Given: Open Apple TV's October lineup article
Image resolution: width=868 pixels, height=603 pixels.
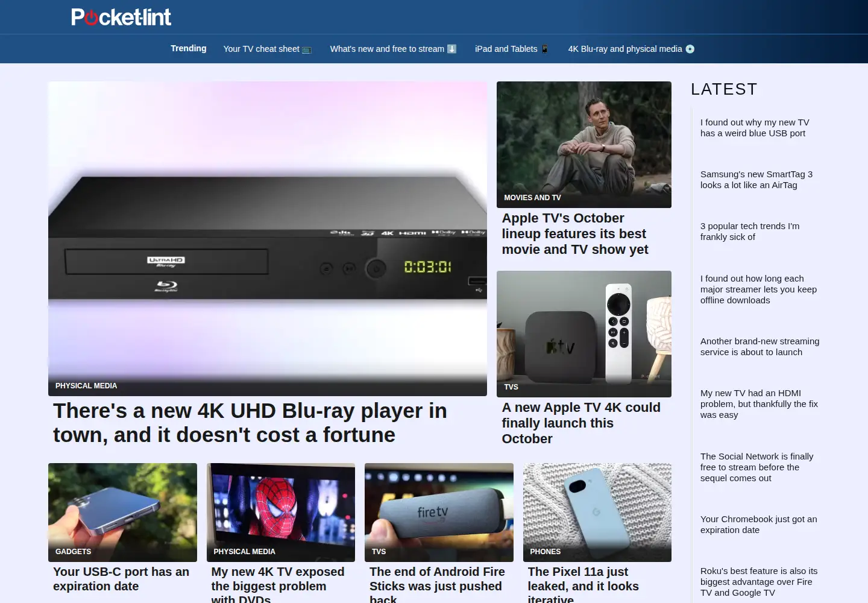Looking at the screenshot, I should point(575,234).
